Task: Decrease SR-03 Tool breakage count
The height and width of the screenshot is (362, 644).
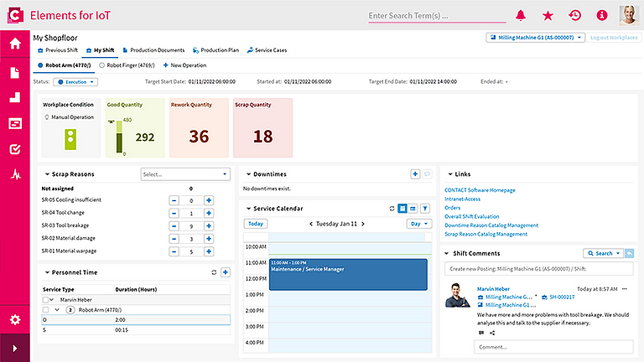Action: (x=174, y=225)
